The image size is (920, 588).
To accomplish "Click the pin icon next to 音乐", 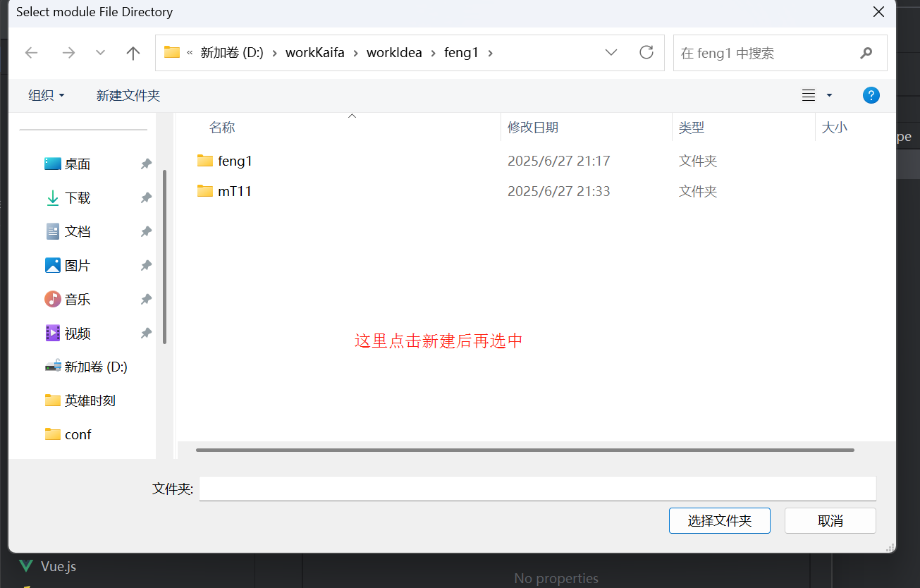I will 146,300.
